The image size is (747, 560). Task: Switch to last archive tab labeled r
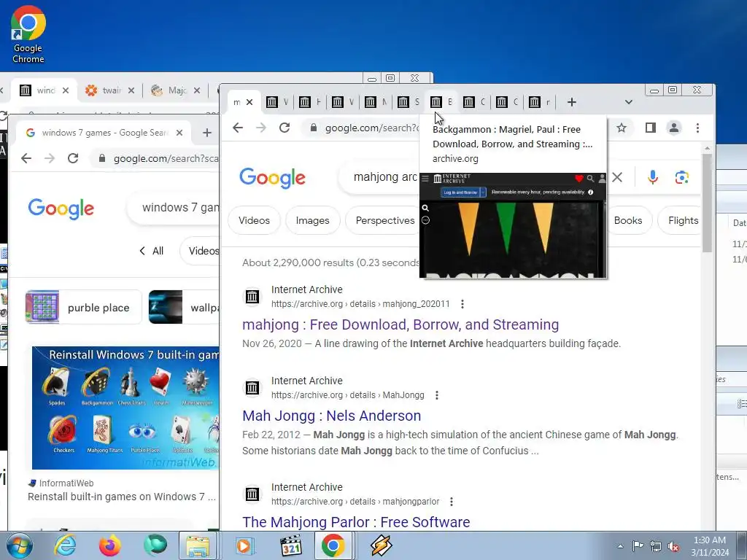pos(540,102)
